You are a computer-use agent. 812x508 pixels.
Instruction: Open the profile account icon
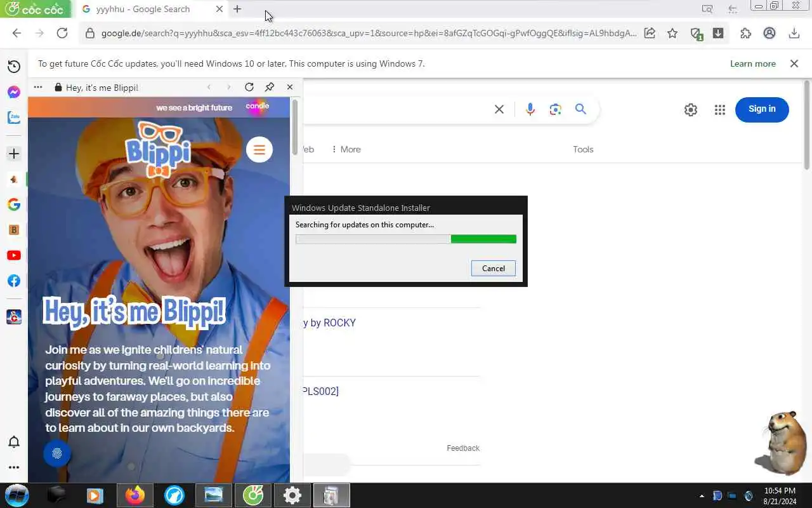tap(769, 33)
